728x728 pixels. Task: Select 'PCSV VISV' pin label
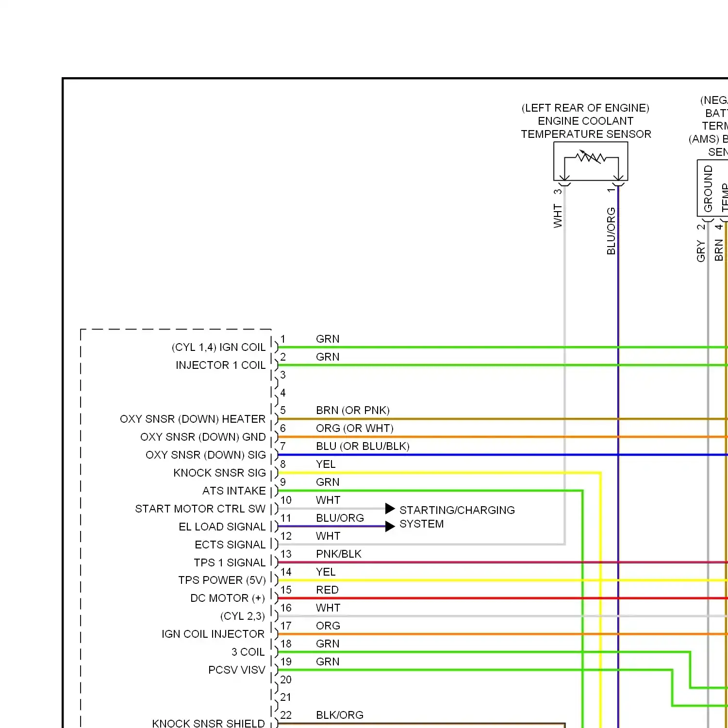(x=237, y=670)
